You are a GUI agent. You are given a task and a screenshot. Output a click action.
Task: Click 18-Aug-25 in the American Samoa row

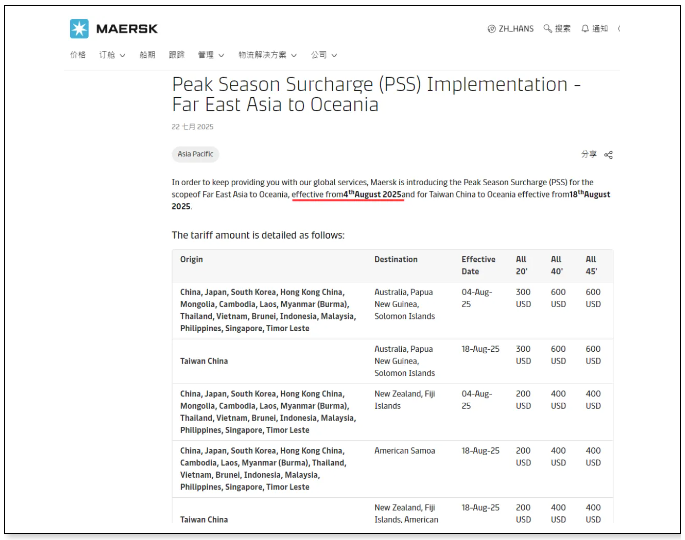click(481, 451)
